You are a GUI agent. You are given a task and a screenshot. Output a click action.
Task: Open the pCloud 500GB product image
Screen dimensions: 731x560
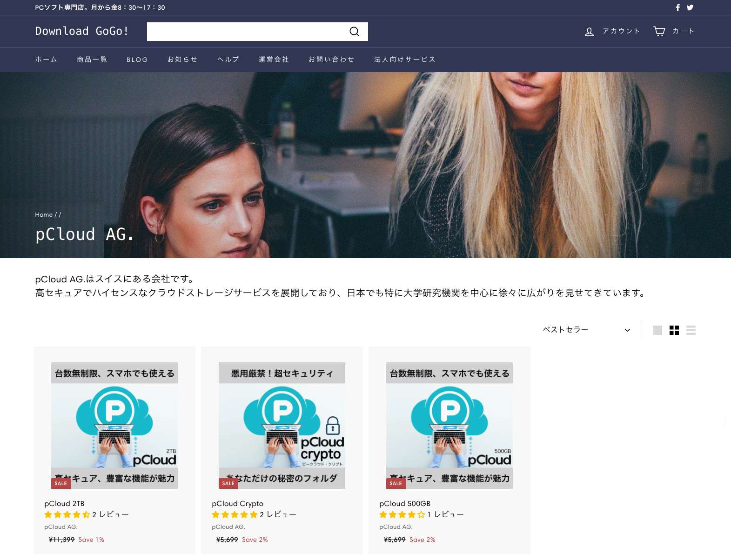(449, 426)
